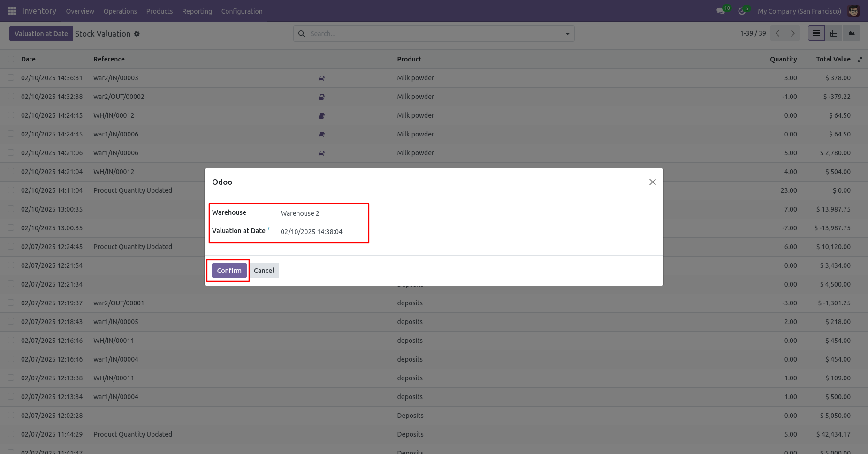
Task: Click the user avatar picture
Action: click(853, 11)
